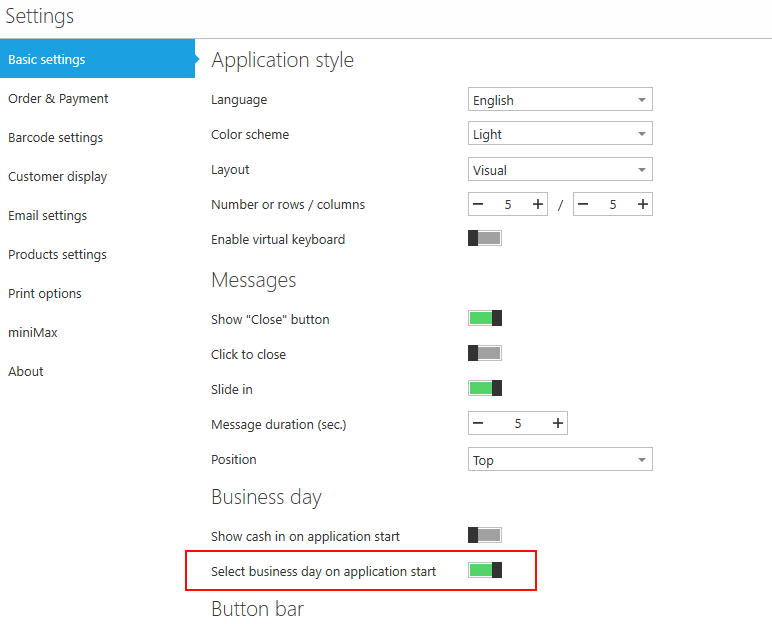Screen dimensions: 772x624
Task: Increase the number of columns with plus
Action: point(642,204)
